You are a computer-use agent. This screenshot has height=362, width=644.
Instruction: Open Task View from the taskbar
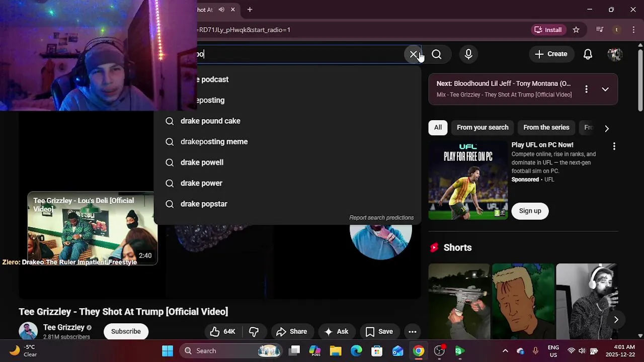295,351
